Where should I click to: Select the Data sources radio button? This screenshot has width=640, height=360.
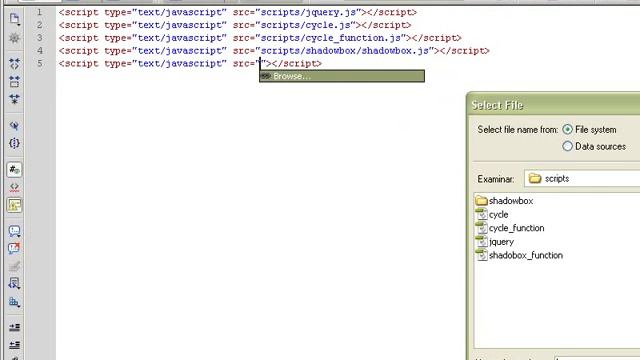tap(567, 146)
